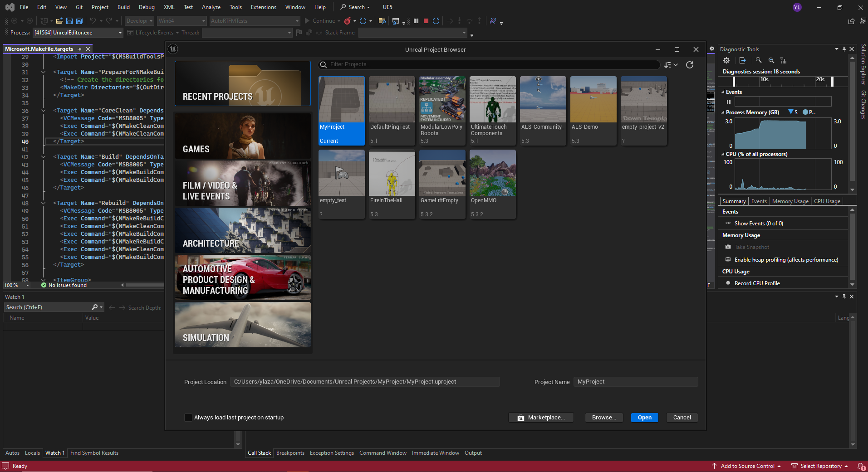
Task: Switch to the Memory Usage tab
Action: point(790,201)
